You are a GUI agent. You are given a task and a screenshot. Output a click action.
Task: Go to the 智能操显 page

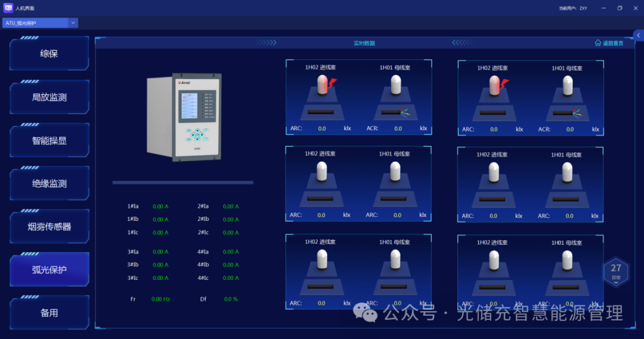[x=49, y=141]
